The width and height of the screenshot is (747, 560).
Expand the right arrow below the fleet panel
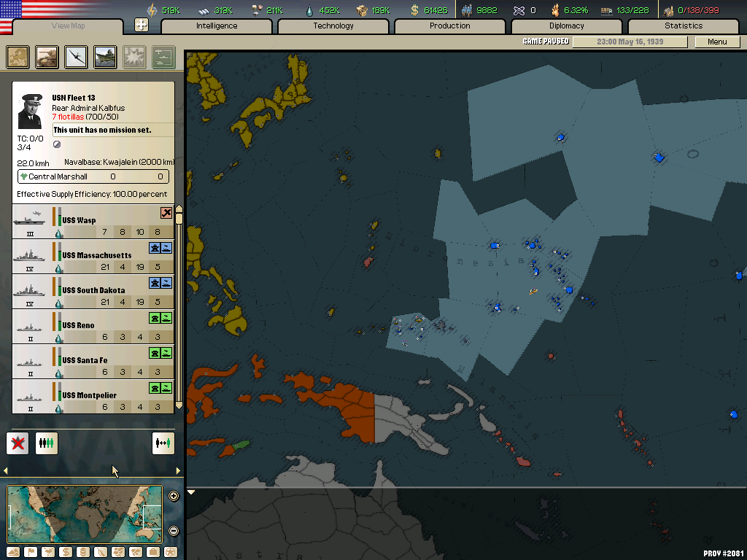coord(178,471)
